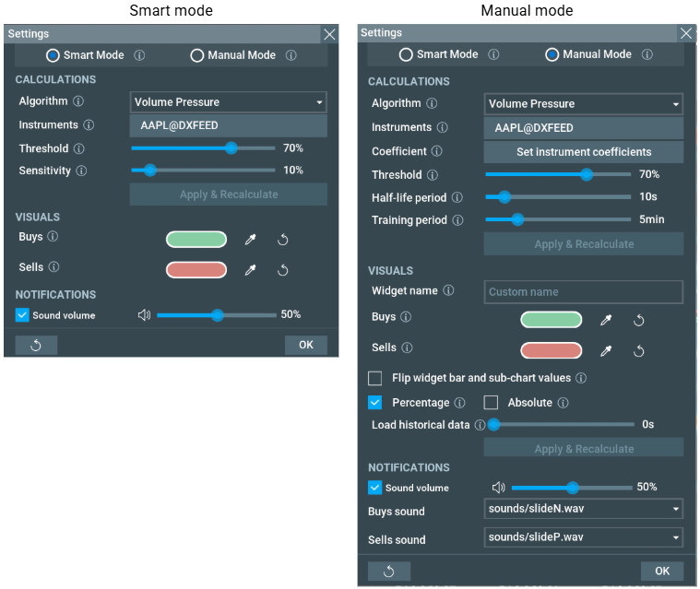The width and height of the screenshot is (700, 589).
Task: Click the info icon next to Half-life period
Action: pos(457,198)
